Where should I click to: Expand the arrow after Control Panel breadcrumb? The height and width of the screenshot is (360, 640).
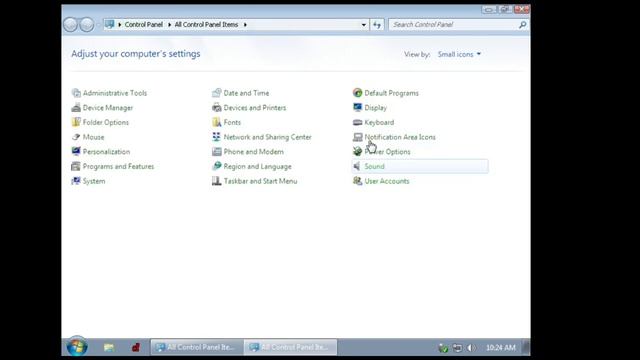169,25
